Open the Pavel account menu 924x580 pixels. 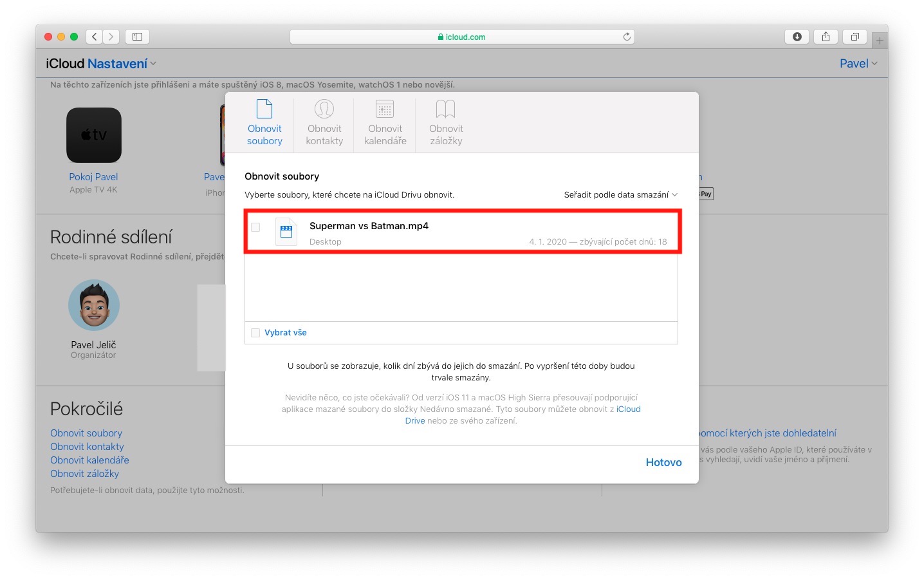(x=858, y=63)
